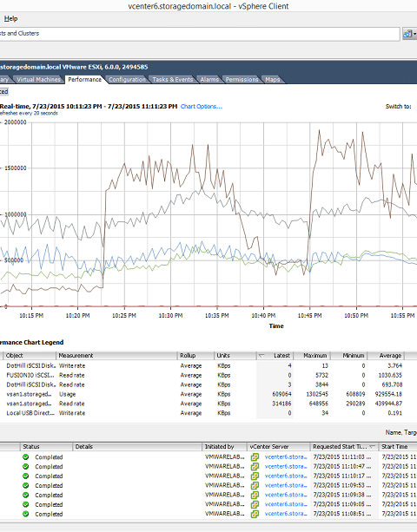Open vcenter6 link in 11:11:03 task row
This screenshot has width=417, height=532.
pos(286,457)
